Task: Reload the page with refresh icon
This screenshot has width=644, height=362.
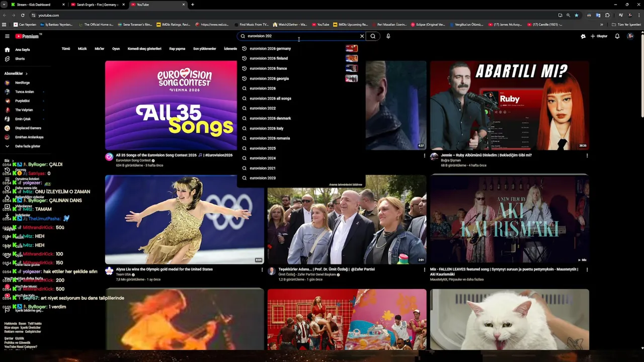Action: coord(22,15)
